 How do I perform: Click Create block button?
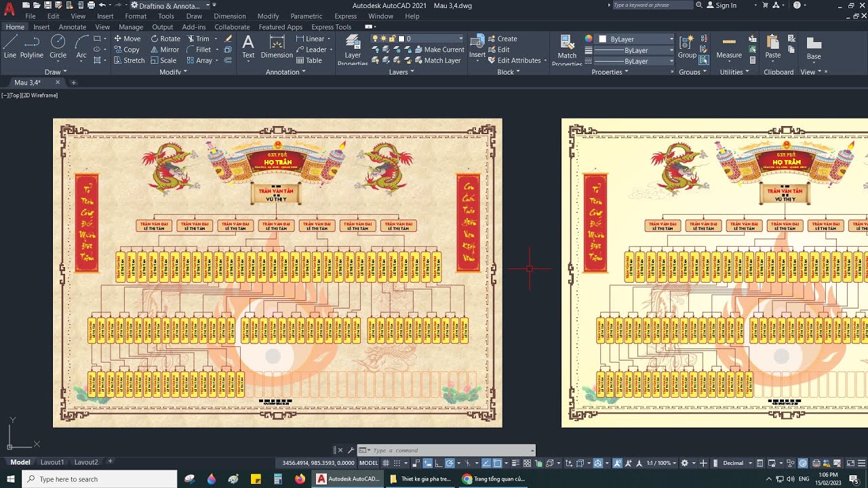tap(502, 39)
